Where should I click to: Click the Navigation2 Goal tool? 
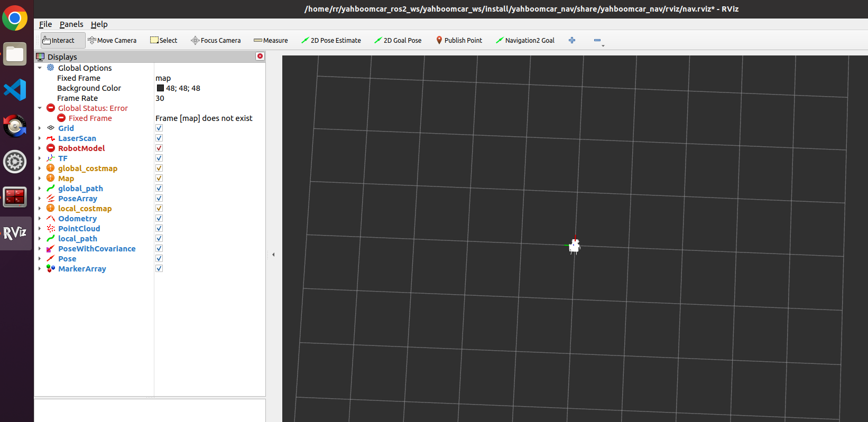pyautogui.click(x=525, y=41)
